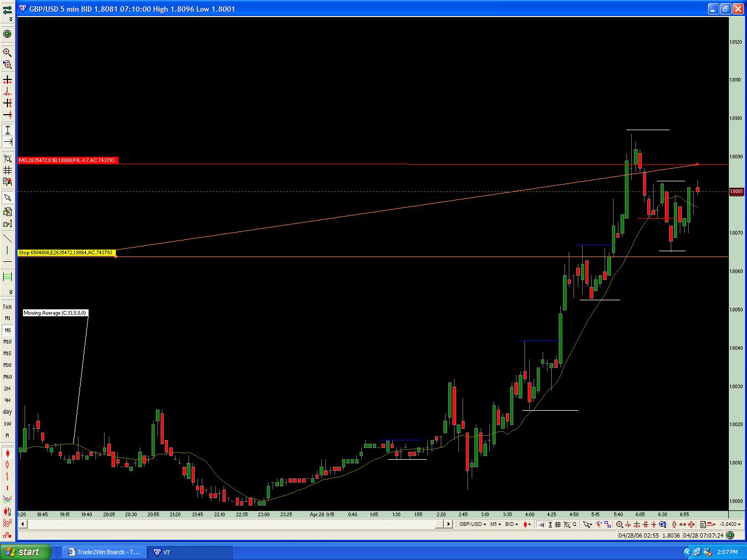Switch to Tick timeframe
Screen dimensions: 747x560
(x=7, y=307)
